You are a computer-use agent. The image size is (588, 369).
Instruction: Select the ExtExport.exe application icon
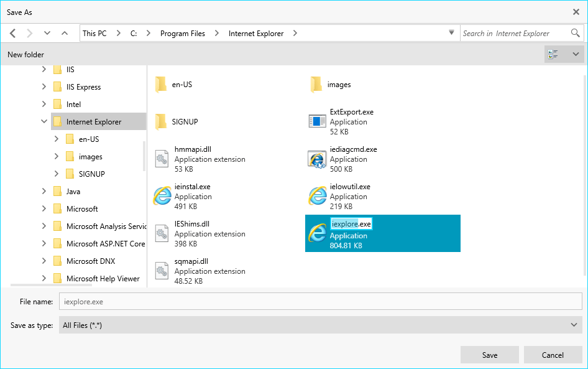coord(318,122)
